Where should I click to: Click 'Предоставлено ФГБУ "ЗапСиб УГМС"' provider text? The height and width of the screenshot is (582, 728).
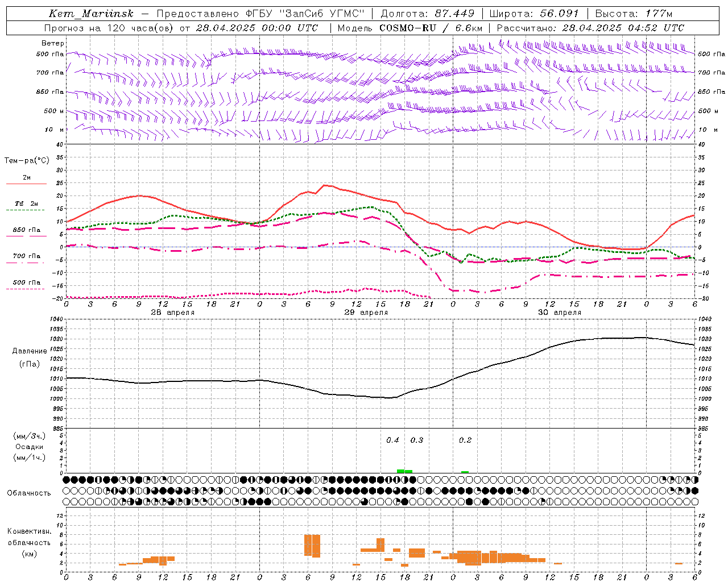260,14
